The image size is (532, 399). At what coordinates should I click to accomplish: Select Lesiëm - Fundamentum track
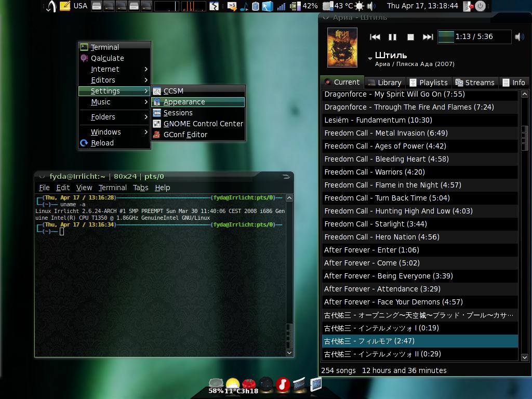point(420,120)
